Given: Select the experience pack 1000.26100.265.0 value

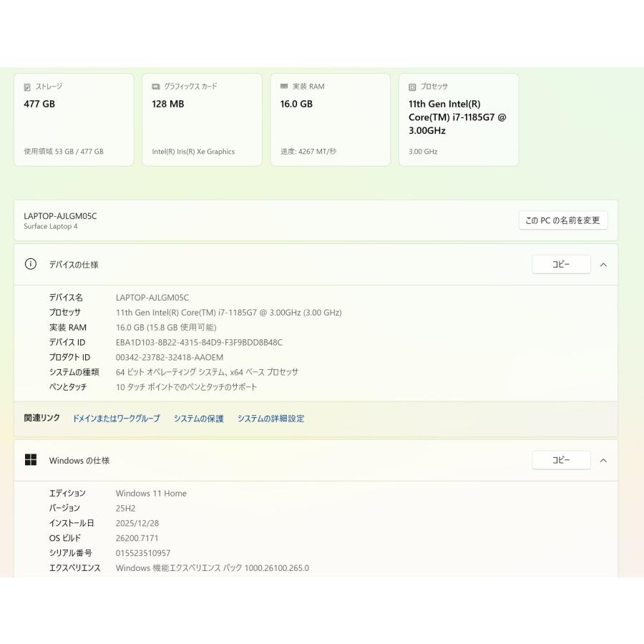Looking at the screenshot, I should pos(213,568).
